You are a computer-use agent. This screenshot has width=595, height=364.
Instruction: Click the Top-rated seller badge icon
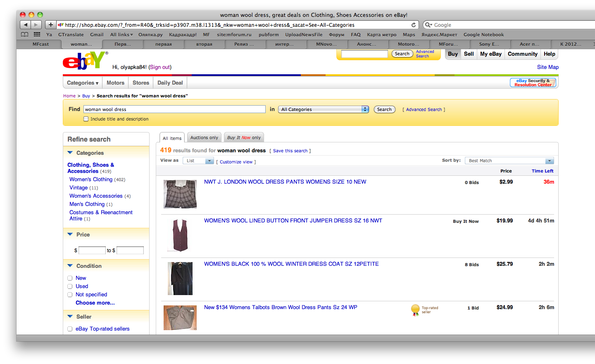415,310
